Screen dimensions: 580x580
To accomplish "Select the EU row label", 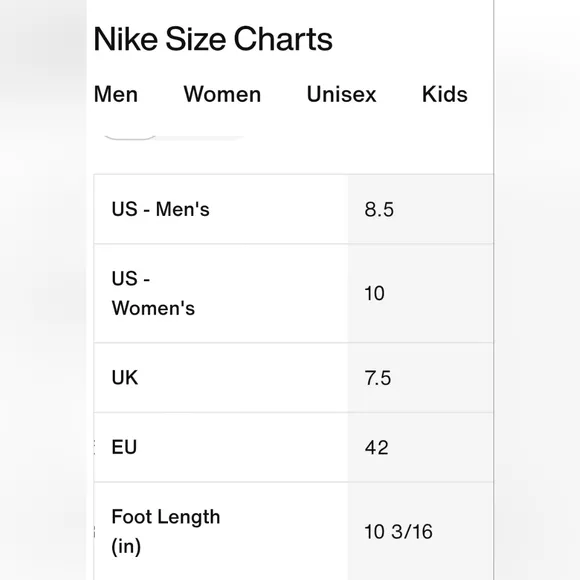I will tap(124, 447).
